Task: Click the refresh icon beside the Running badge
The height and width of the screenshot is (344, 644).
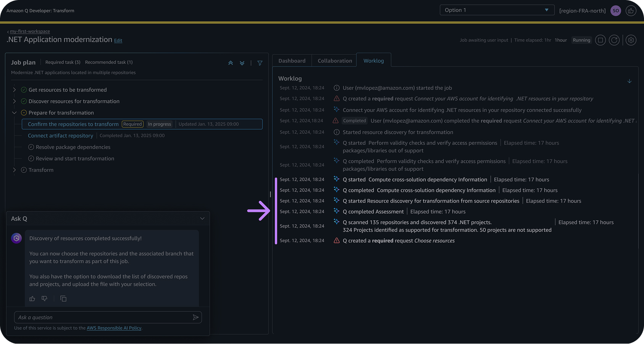Action: 614,40
